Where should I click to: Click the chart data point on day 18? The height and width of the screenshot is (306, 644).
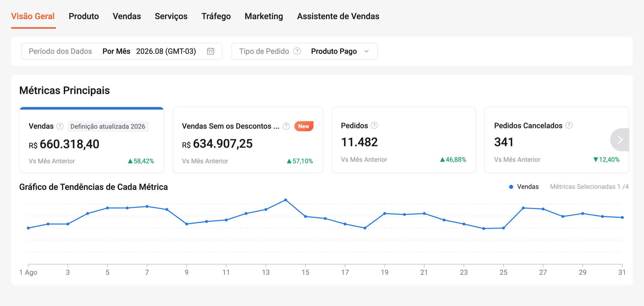(x=365, y=228)
